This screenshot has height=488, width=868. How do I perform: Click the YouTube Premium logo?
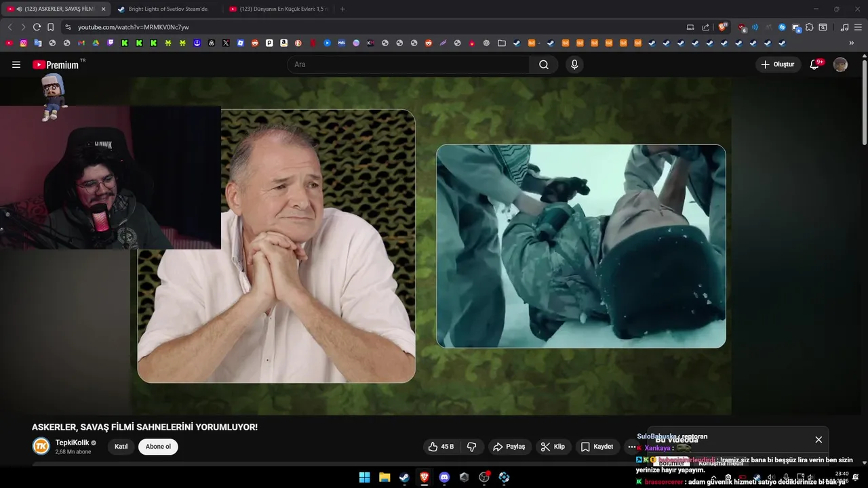click(x=56, y=64)
